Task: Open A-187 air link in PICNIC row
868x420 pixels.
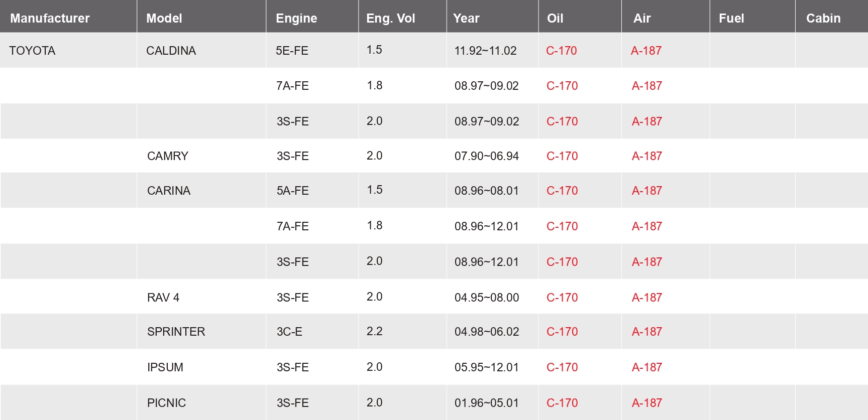Action: [x=646, y=403]
